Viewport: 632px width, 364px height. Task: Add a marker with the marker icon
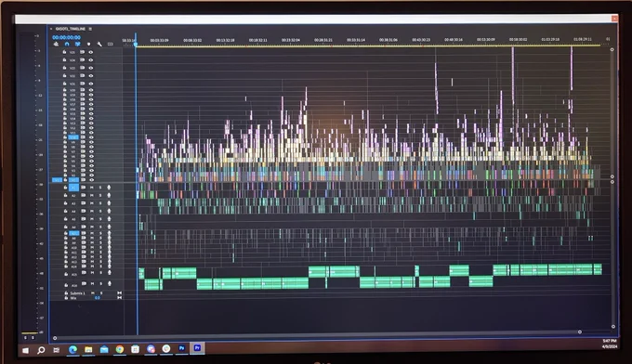88,44
